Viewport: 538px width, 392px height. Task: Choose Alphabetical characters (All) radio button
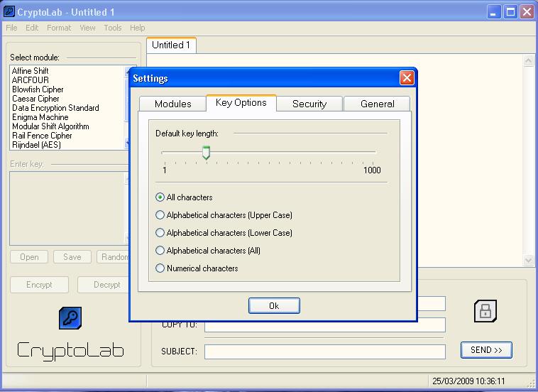160,251
